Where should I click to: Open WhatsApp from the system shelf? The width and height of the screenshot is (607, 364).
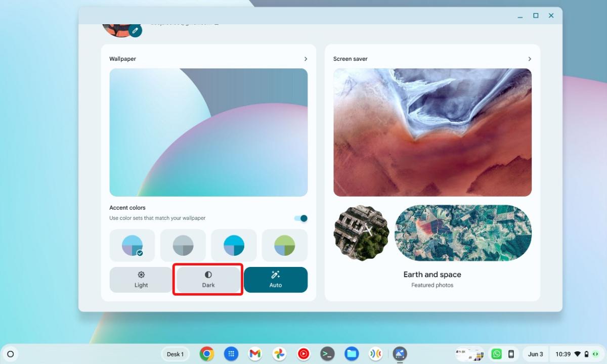coord(496,354)
